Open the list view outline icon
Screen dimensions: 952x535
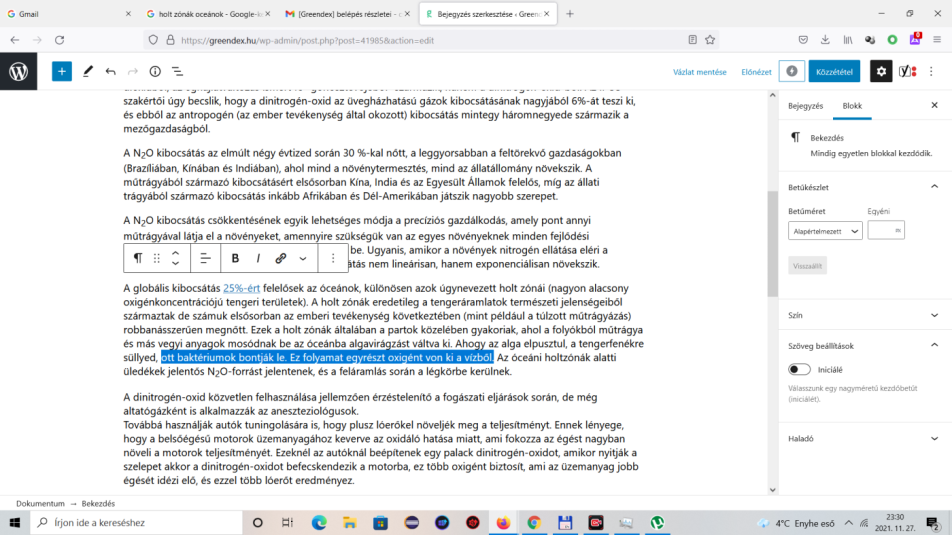tap(177, 71)
